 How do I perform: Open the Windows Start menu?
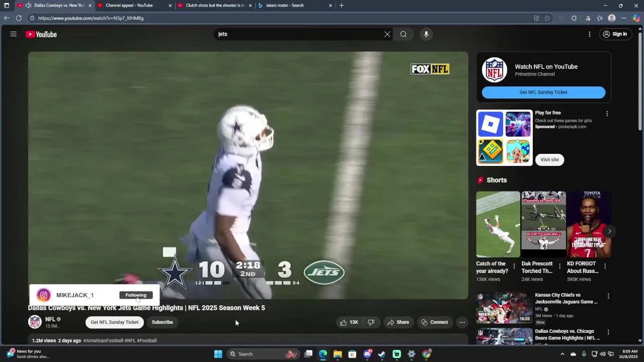click(218, 354)
